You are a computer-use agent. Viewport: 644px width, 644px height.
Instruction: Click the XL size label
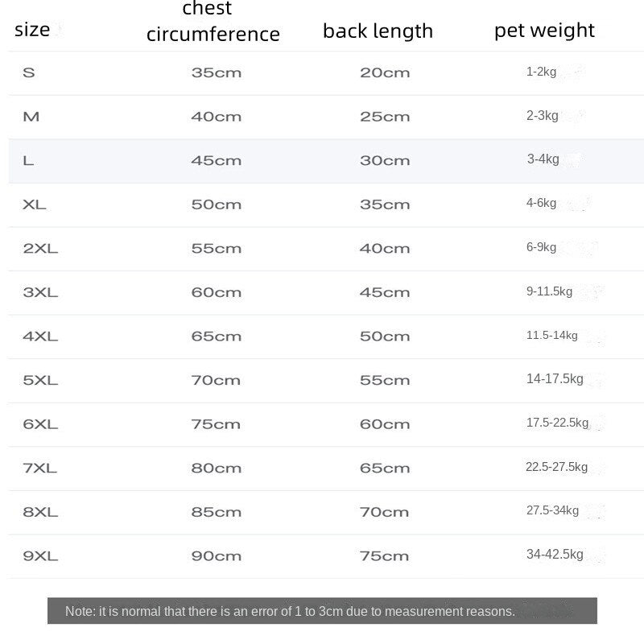(35, 204)
